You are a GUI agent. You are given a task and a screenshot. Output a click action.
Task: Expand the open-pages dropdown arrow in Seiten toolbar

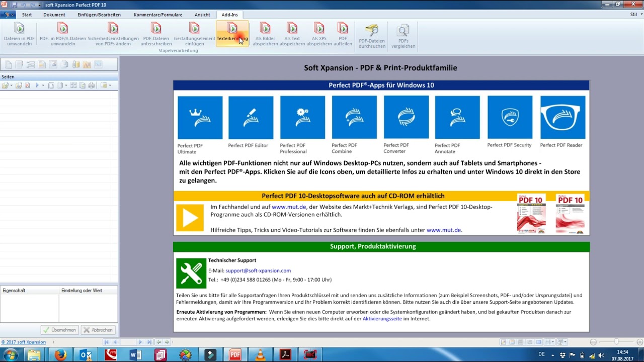[x=11, y=85]
